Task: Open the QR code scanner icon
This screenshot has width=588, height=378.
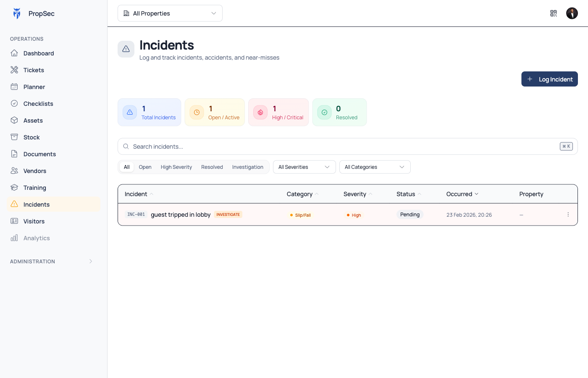Action: pyautogui.click(x=554, y=13)
